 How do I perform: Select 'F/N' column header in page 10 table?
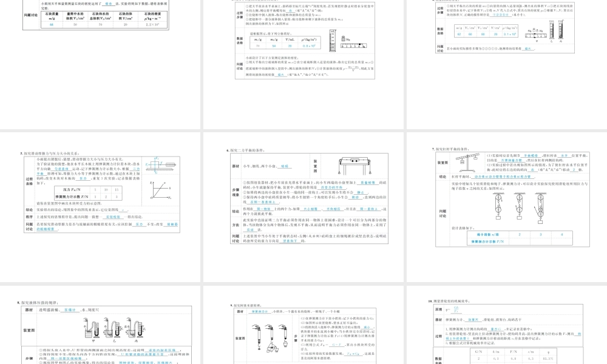(x=514, y=352)
